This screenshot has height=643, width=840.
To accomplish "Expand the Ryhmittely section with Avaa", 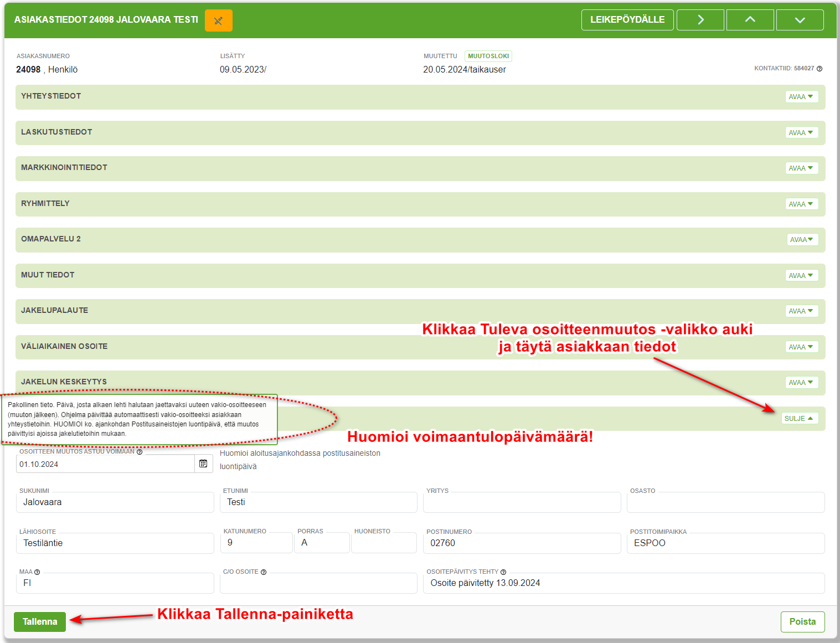I will coord(801,204).
